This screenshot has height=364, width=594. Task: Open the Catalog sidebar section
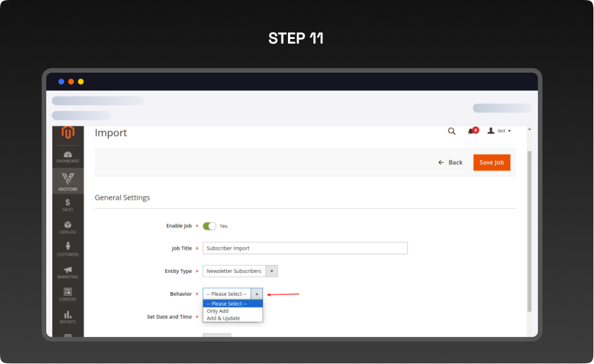68,227
